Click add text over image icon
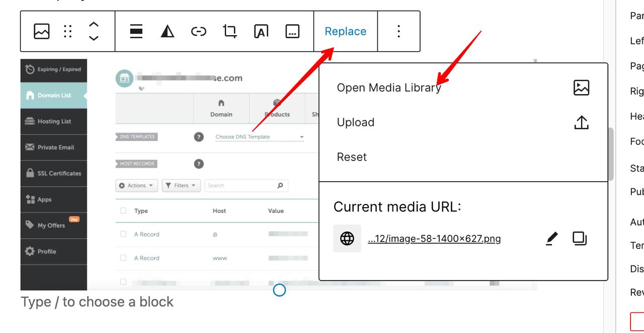Viewport: 644px width, 333px height. click(x=261, y=31)
